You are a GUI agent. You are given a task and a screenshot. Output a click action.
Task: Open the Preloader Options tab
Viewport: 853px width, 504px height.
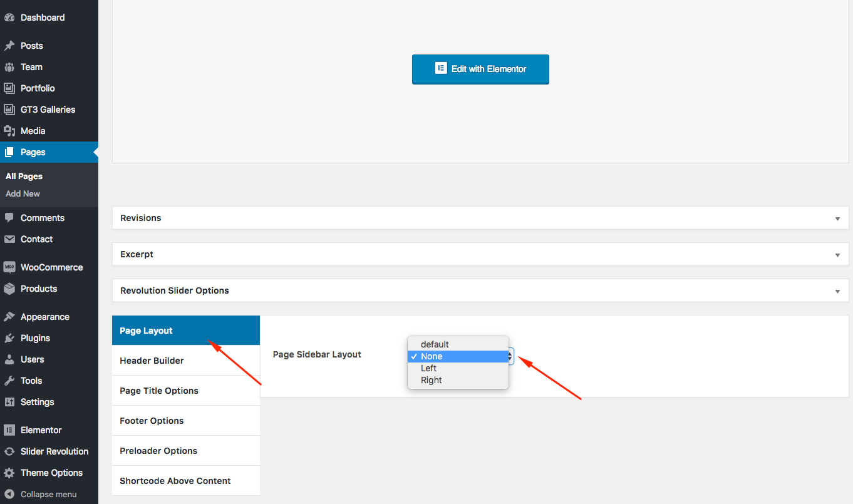coord(186,451)
